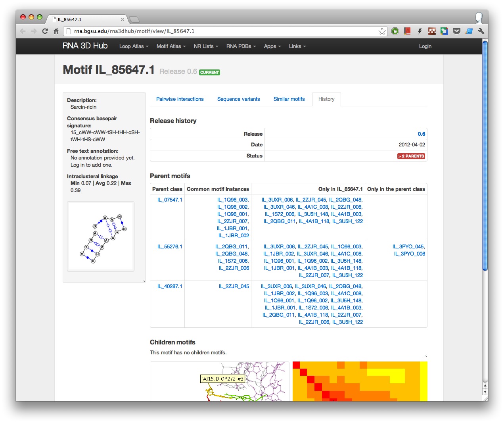Click the Login link
Screen dimensions: 504x423
click(x=425, y=46)
